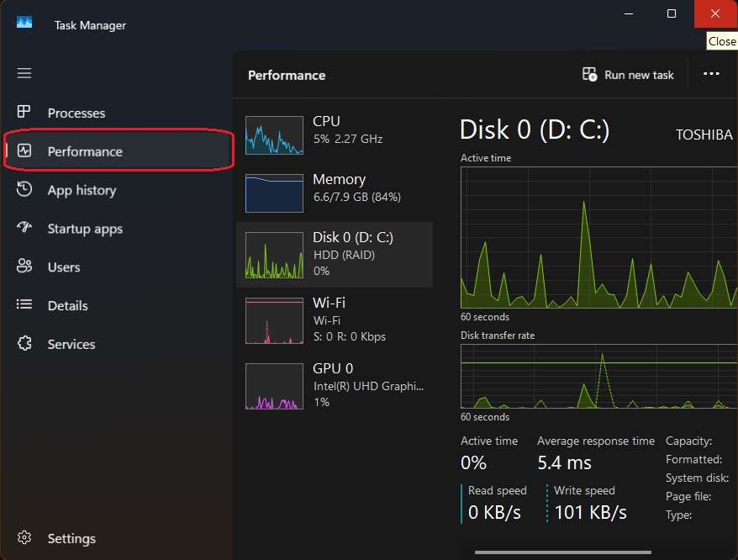Click the Disk transfer rate graph
The height and width of the screenshot is (560, 738).
click(x=598, y=376)
